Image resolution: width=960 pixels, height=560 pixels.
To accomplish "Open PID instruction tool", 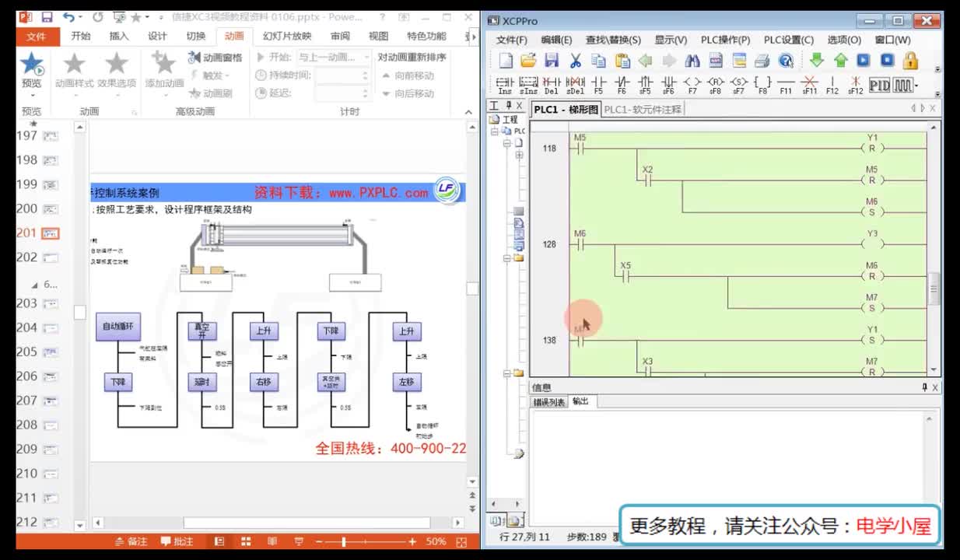I will [879, 86].
